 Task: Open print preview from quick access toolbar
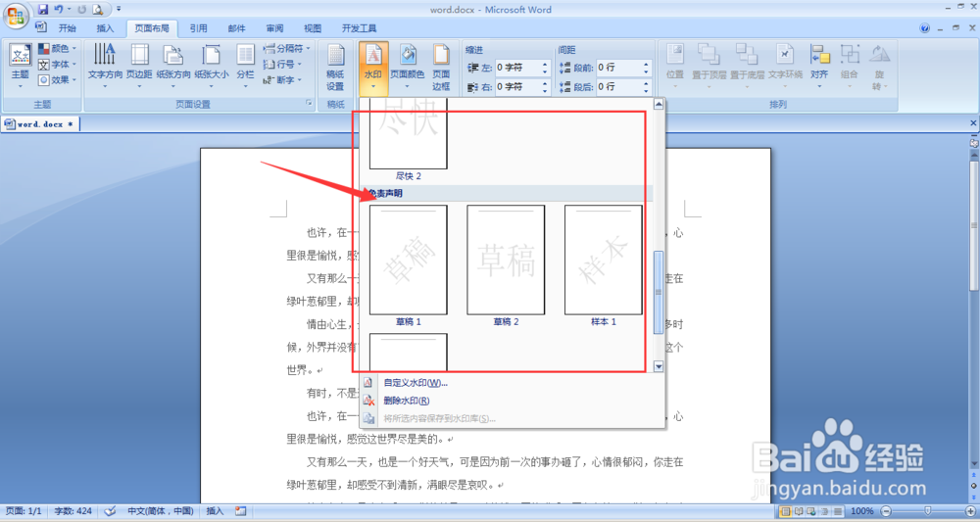click(97, 10)
